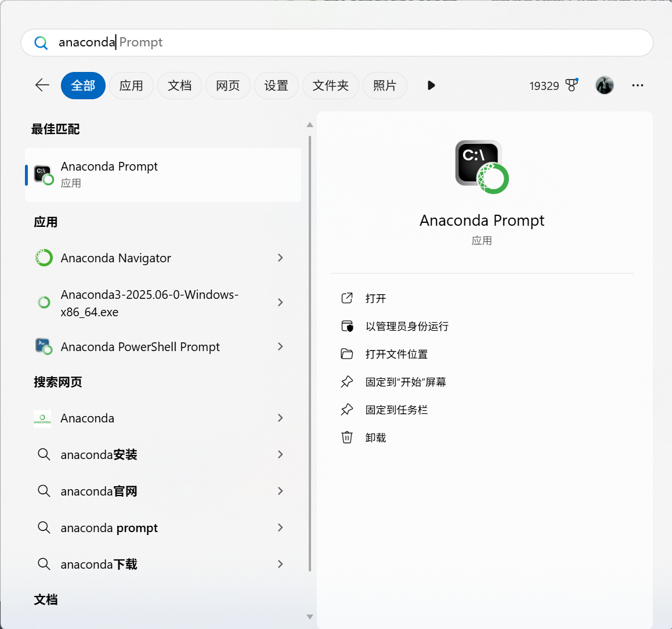672x629 pixels.
Task: Click the open file location folder icon
Action: [346, 354]
